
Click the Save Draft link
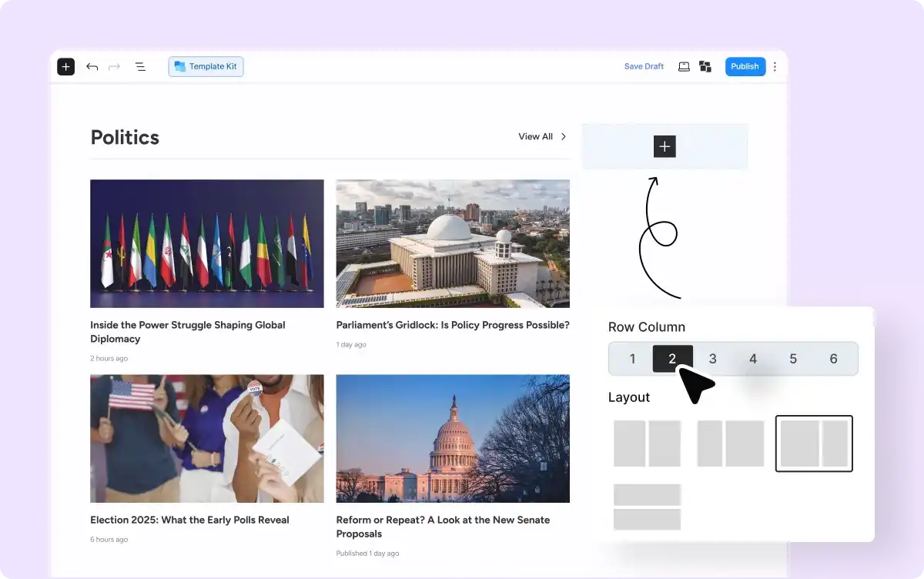click(644, 67)
